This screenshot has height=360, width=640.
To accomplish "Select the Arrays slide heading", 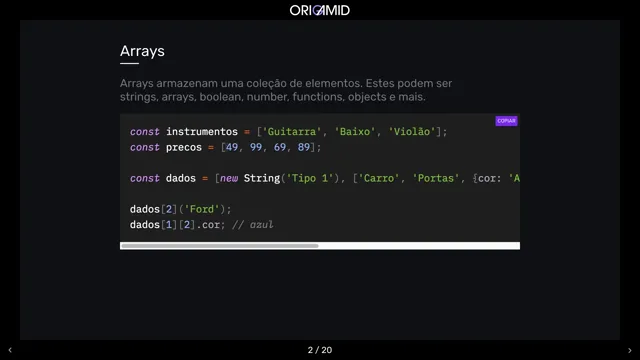I will [142, 51].
